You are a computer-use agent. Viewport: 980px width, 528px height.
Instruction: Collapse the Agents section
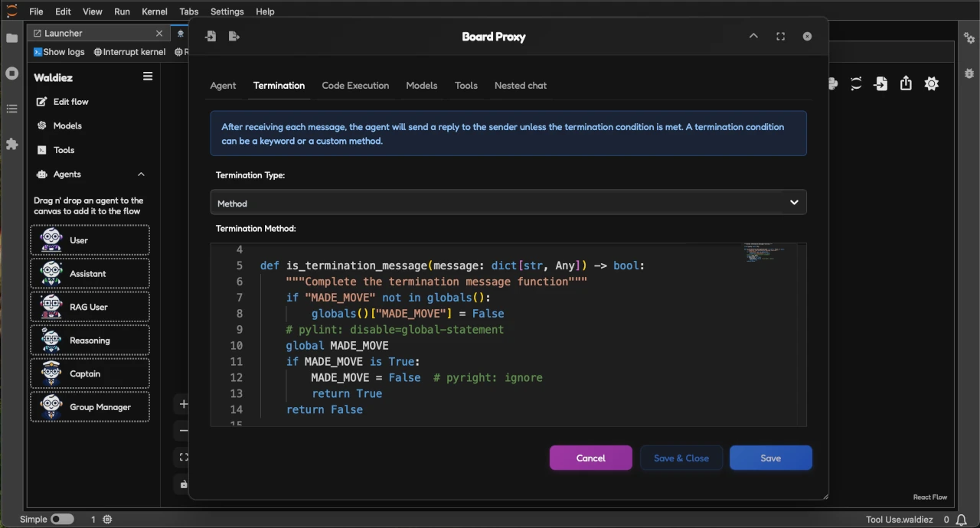point(141,174)
